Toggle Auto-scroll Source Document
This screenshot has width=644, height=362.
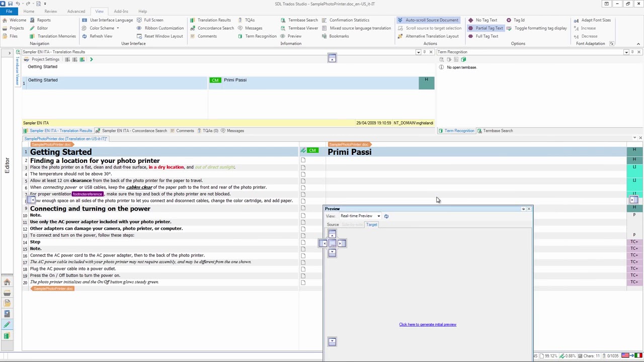coord(428,20)
